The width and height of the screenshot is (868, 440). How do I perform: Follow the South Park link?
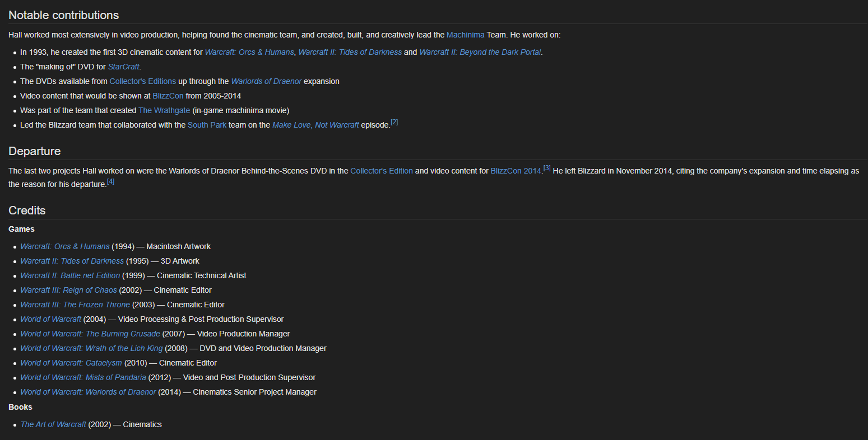coord(207,125)
